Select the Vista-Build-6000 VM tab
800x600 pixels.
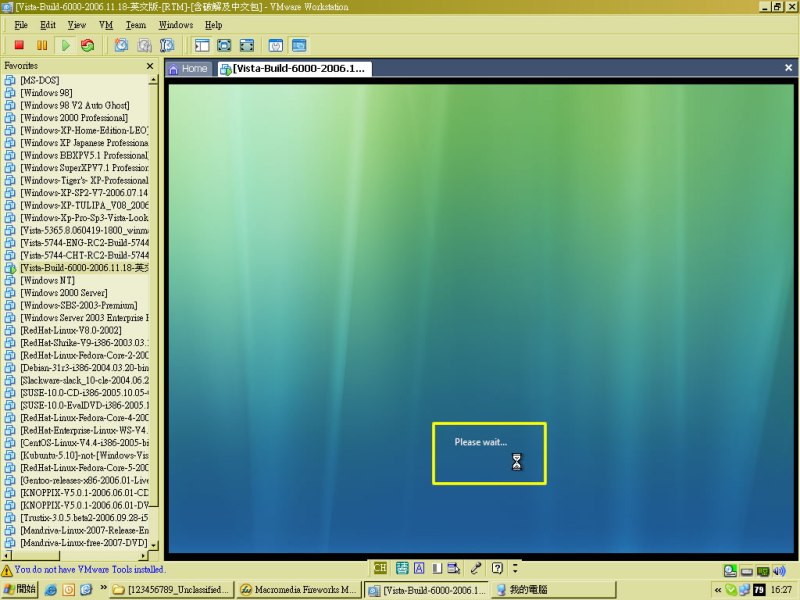tap(293, 68)
